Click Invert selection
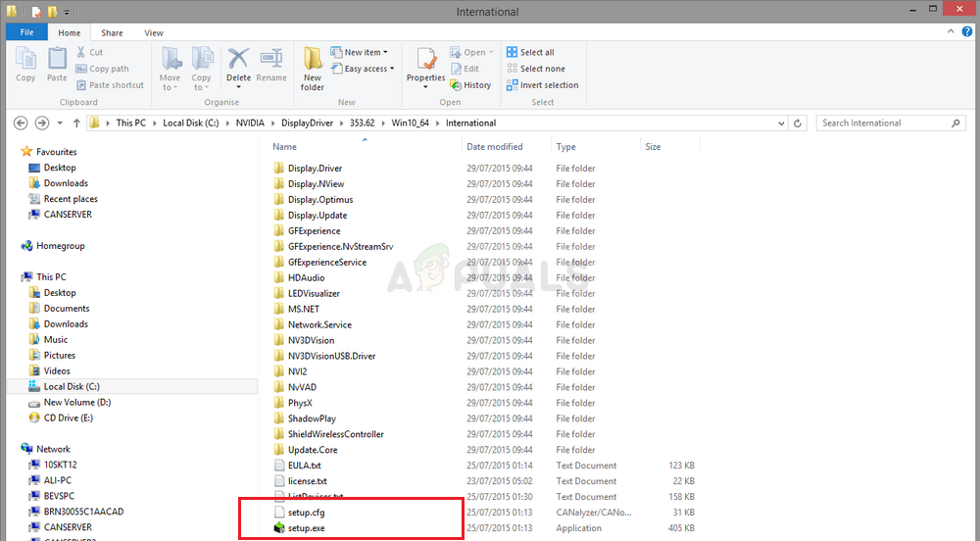This screenshot has width=980, height=541. click(x=543, y=85)
